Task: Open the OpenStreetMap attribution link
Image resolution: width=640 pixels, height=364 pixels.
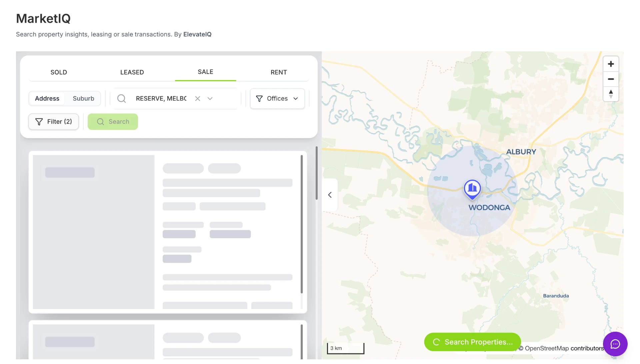Action: pyautogui.click(x=547, y=348)
